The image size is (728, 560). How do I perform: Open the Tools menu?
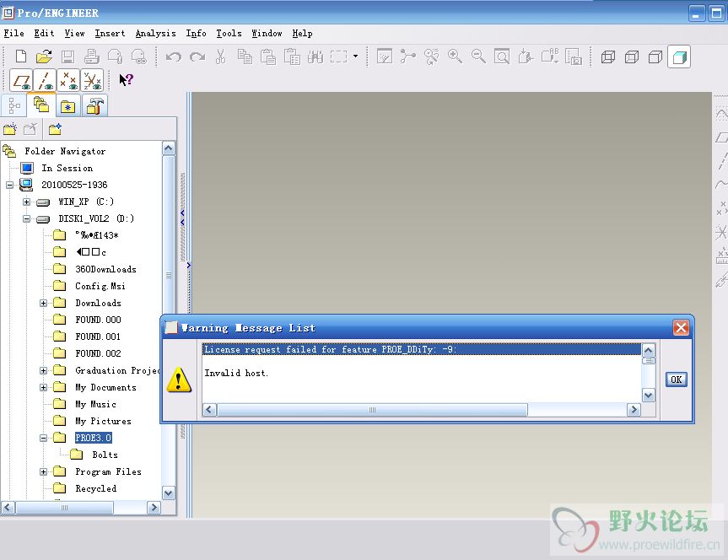tap(229, 34)
